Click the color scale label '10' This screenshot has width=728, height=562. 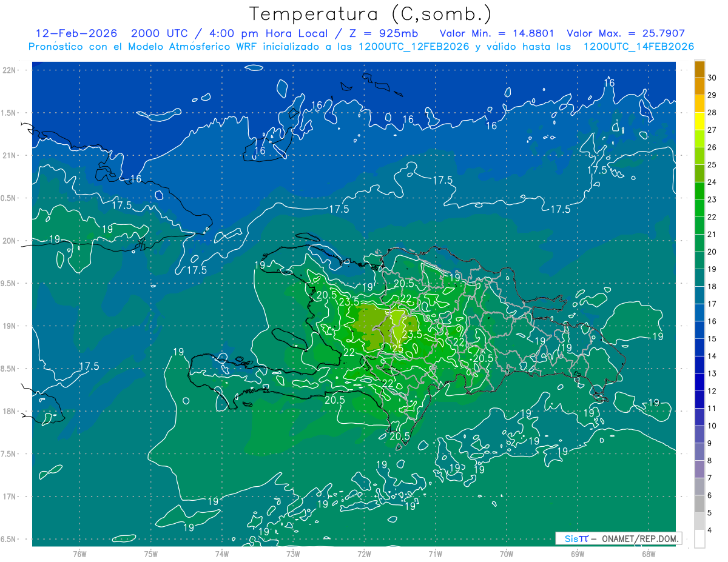pos(712,426)
